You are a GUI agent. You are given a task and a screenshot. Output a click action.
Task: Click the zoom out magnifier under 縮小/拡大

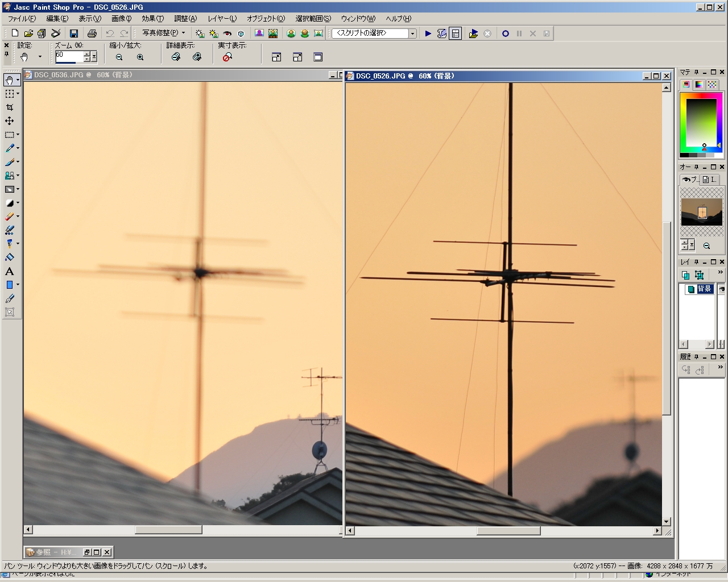click(119, 57)
